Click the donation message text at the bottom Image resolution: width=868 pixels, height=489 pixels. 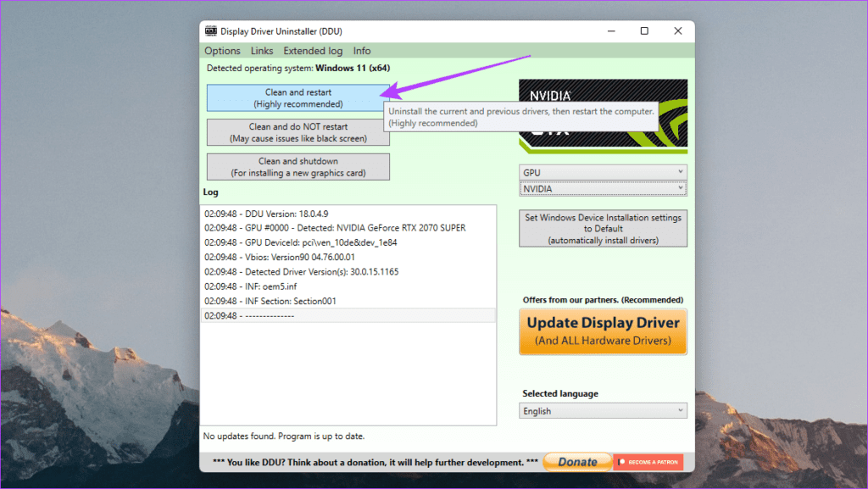point(373,462)
